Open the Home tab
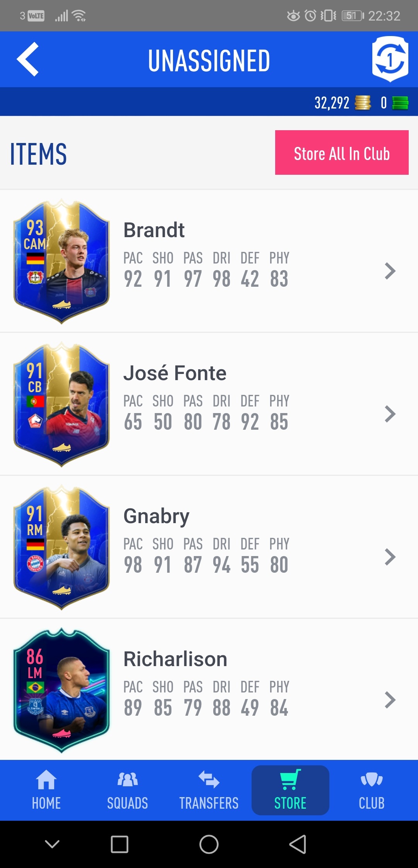418x868 pixels. click(46, 790)
